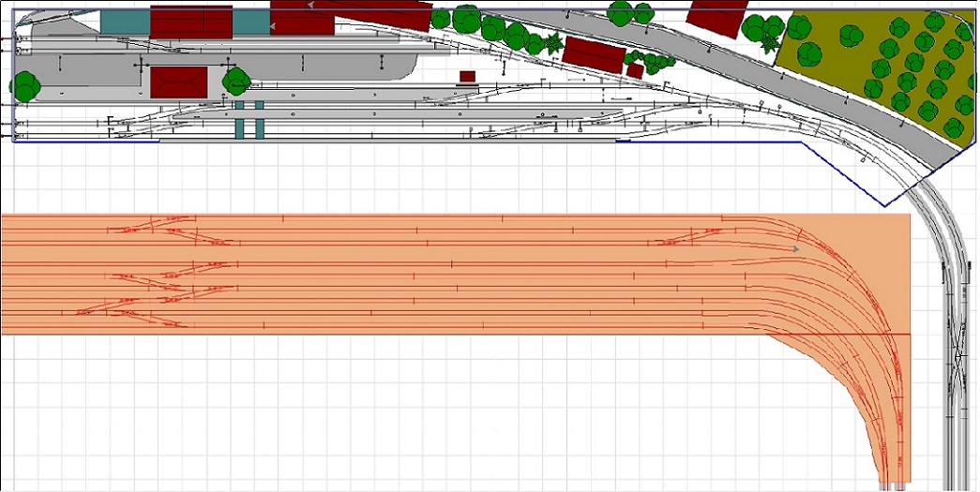This screenshot has width=980, height=492.
Task: Select the star-shaped plant left of angled building
Action: [x=553, y=42]
